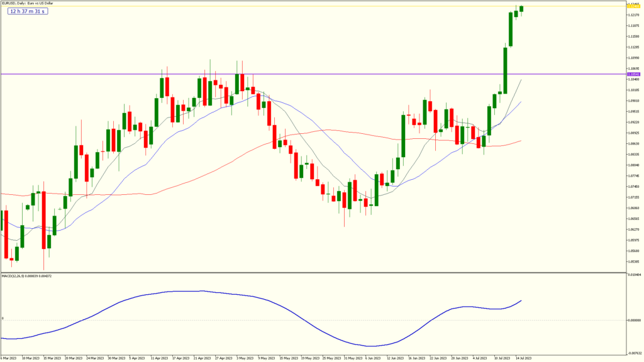Click the current price marker at top right
Image resolution: width=644 pixels, height=362 pixels.
(632, 6)
